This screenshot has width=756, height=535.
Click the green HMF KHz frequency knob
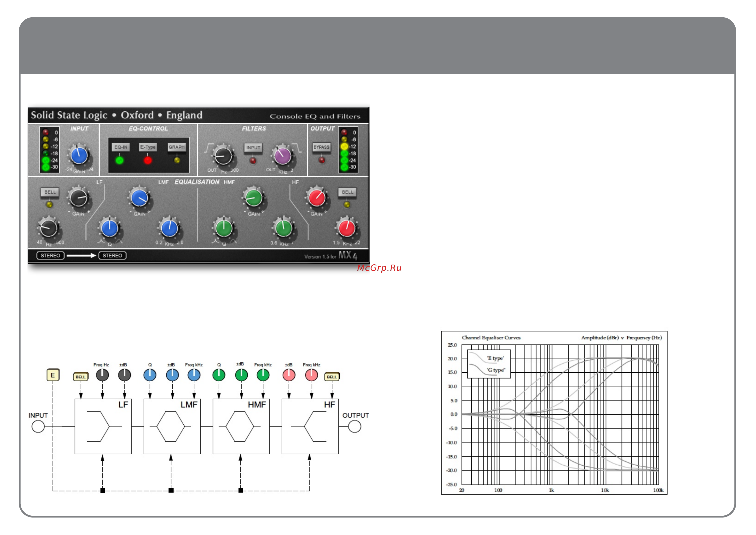pyautogui.click(x=283, y=228)
